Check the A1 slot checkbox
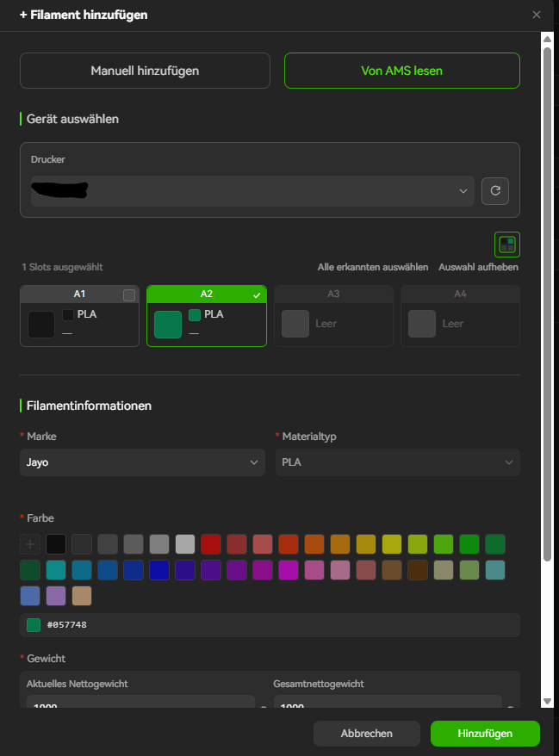The image size is (559, 756). tap(129, 295)
